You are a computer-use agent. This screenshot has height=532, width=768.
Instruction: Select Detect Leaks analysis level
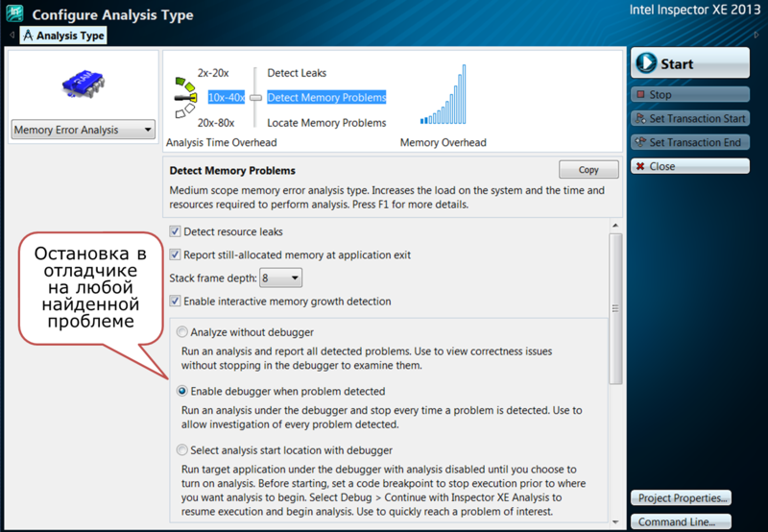pos(297,73)
